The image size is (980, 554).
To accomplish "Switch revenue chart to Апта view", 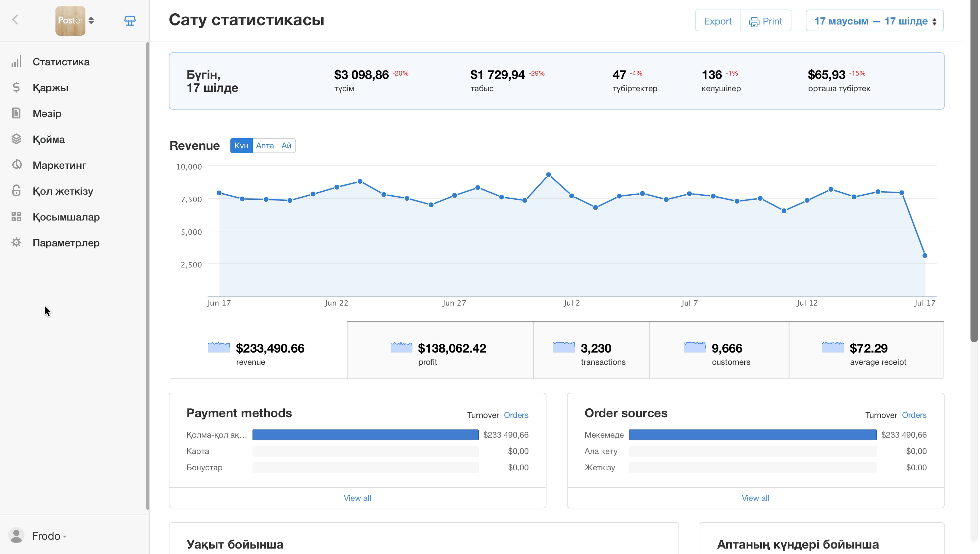I will click(x=265, y=146).
